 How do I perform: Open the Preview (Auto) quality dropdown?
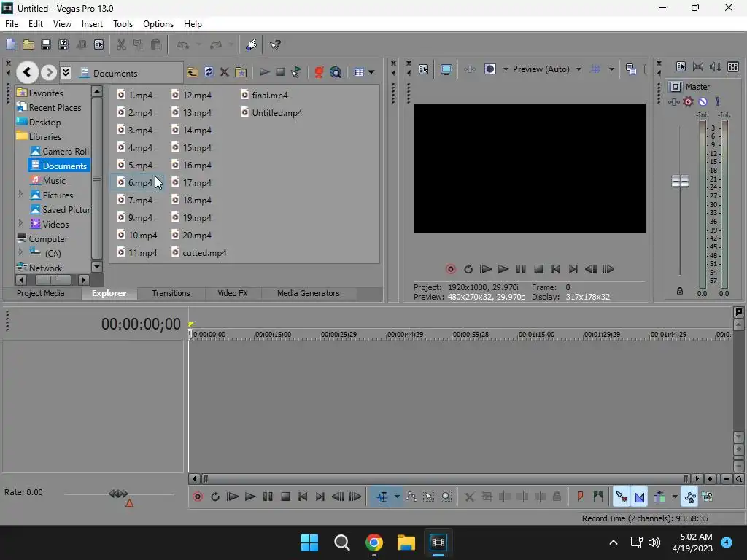(578, 69)
